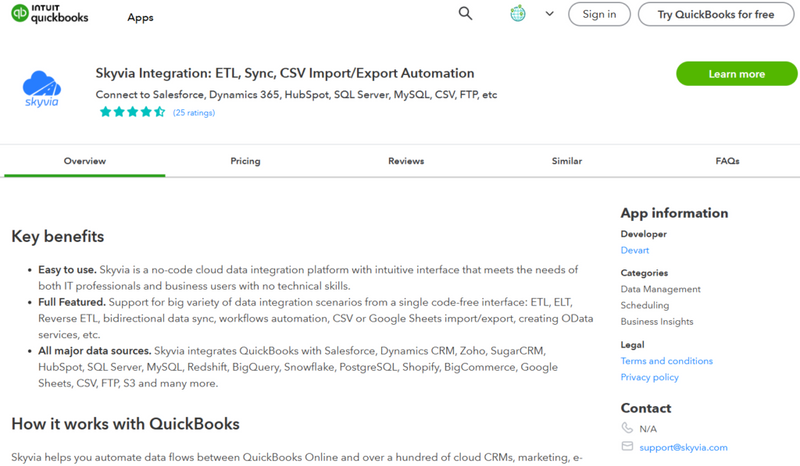Image resolution: width=800 pixels, height=466 pixels.
Task: Click the green Learn more button
Action: pos(736,74)
